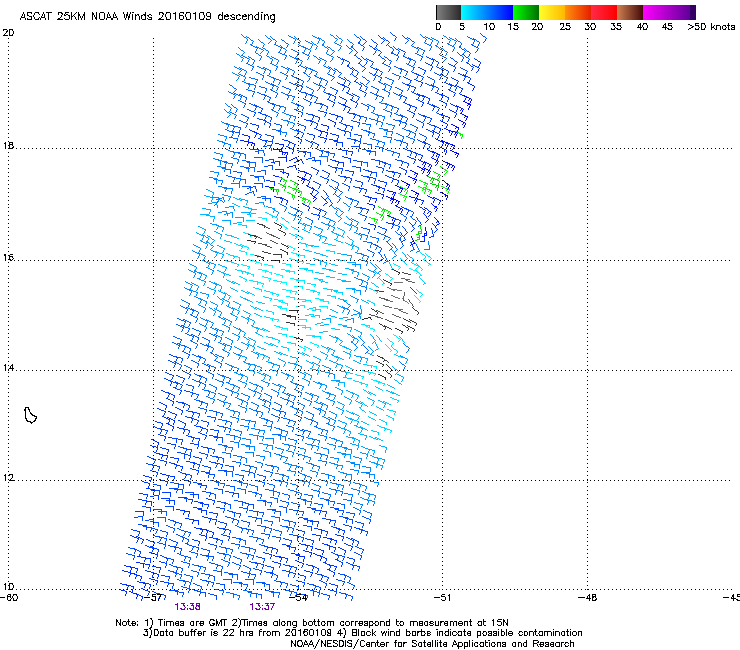The height and width of the screenshot is (650, 740).
Task: Pick the orange 25-30 knots legend swatch
Action: click(578, 12)
